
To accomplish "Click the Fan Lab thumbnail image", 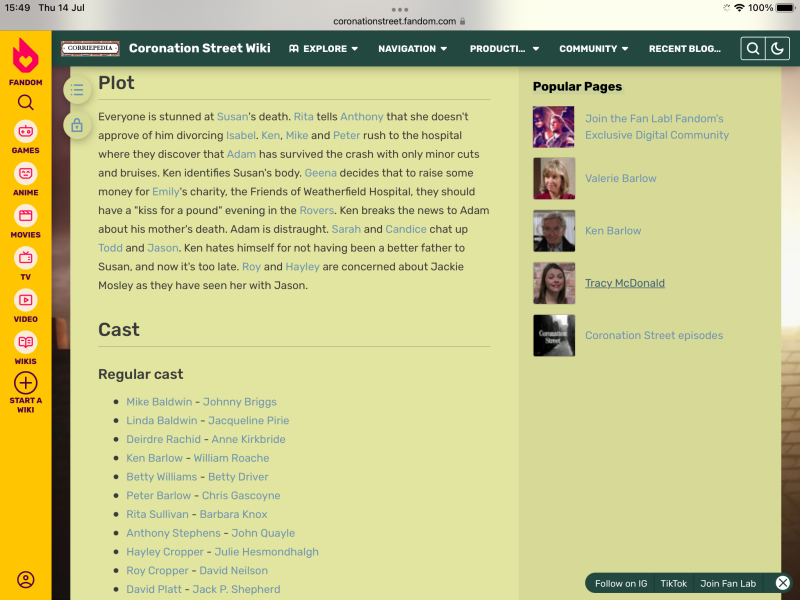I will (x=554, y=127).
